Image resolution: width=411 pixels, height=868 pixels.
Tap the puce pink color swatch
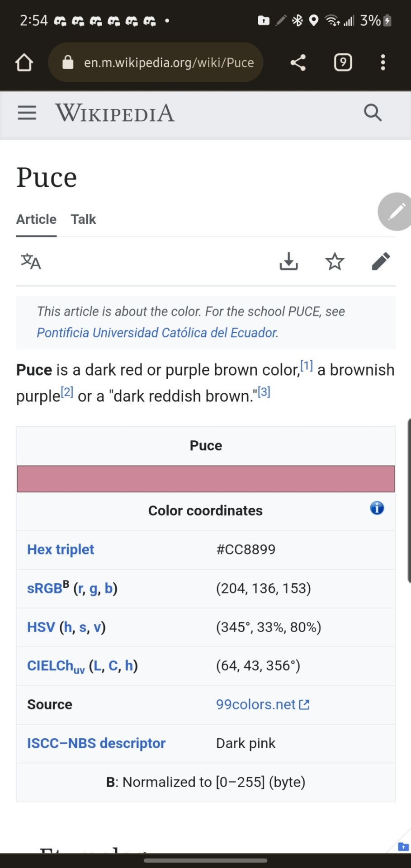pos(206,479)
